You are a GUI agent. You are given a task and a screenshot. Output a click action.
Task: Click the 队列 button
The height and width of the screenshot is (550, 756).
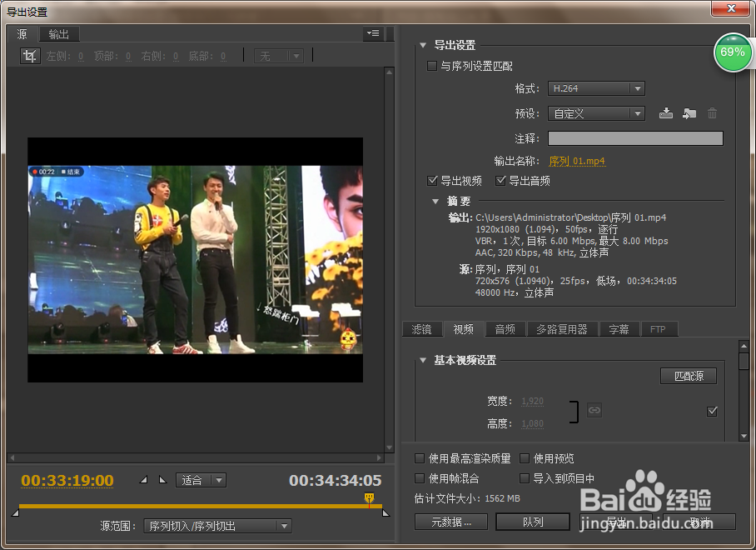(533, 522)
